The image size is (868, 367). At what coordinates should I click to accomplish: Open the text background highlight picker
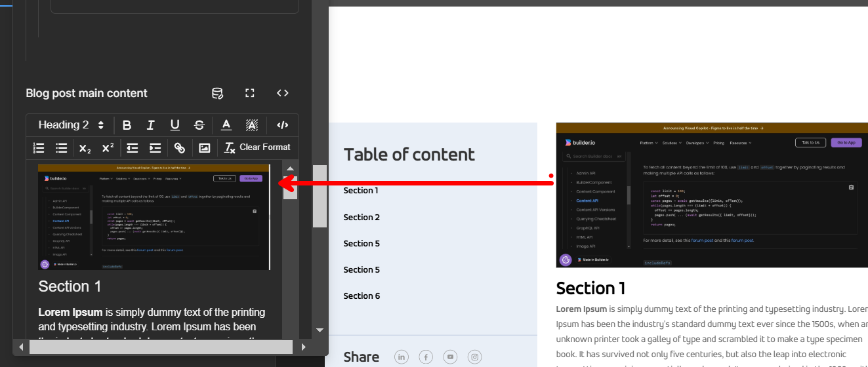252,125
